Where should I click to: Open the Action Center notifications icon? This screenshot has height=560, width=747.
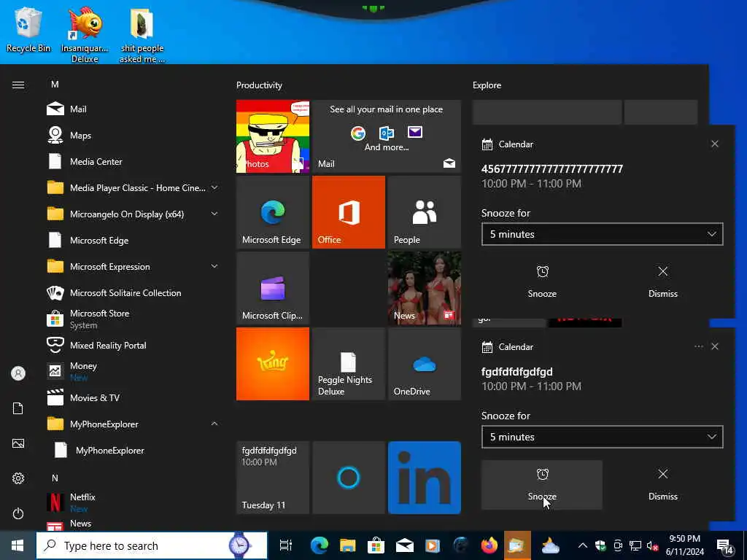pyautogui.click(x=724, y=547)
